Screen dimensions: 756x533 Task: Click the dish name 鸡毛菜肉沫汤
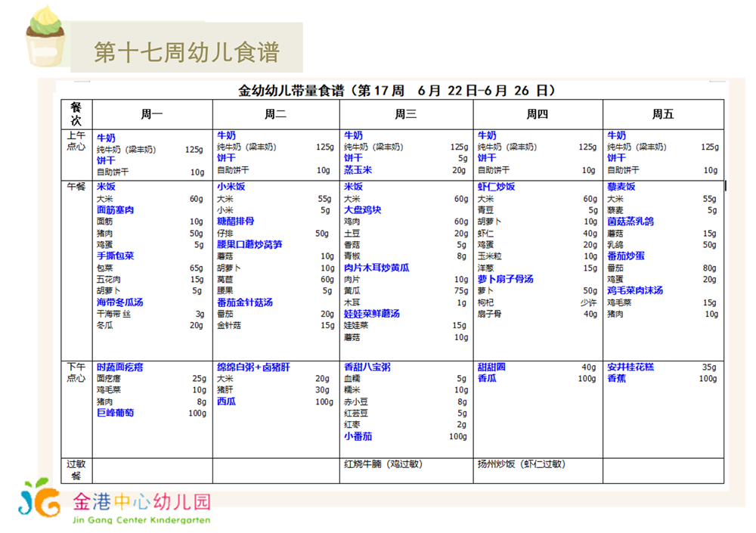point(635,290)
